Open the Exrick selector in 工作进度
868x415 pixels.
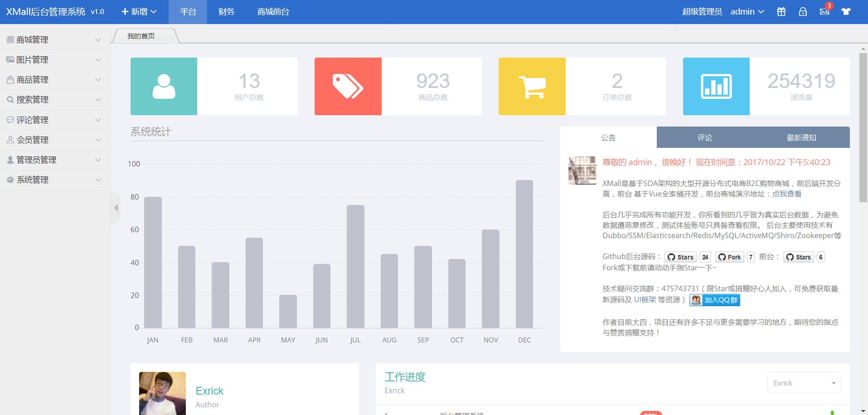pyautogui.click(x=804, y=383)
